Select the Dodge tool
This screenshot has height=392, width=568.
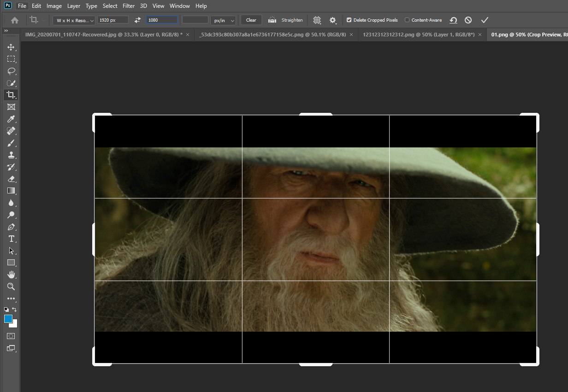11,215
